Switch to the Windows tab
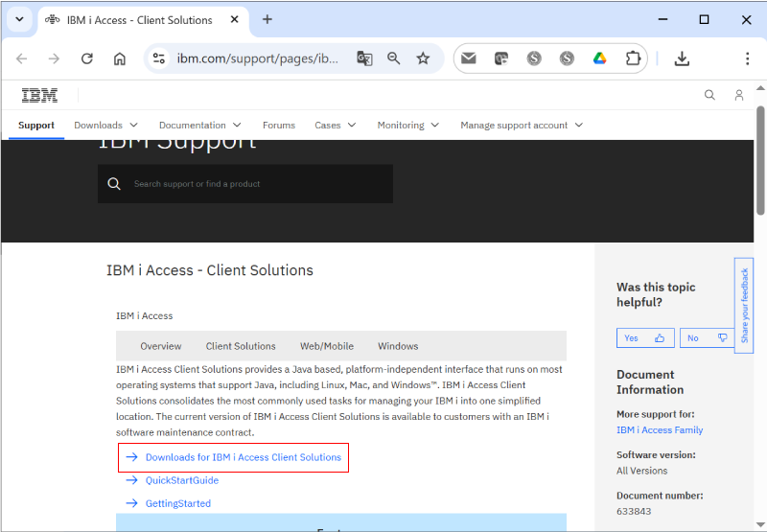This screenshot has height=532, width=767. click(398, 346)
